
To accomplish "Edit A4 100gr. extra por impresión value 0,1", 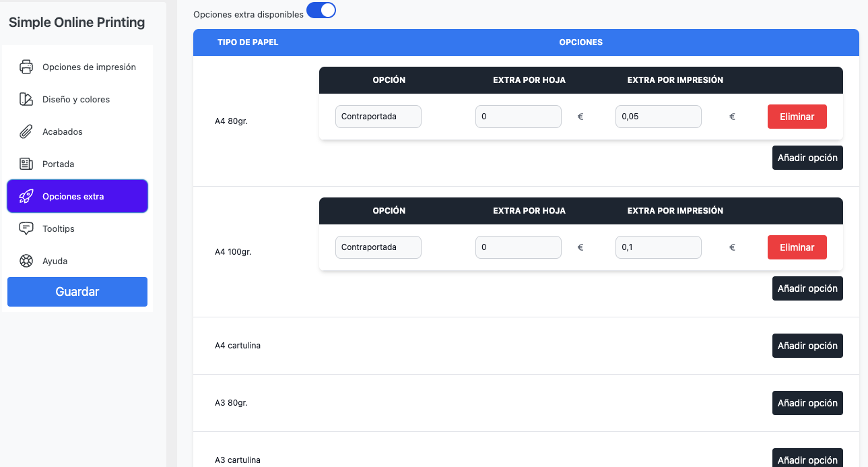I will (x=659, y=247).
